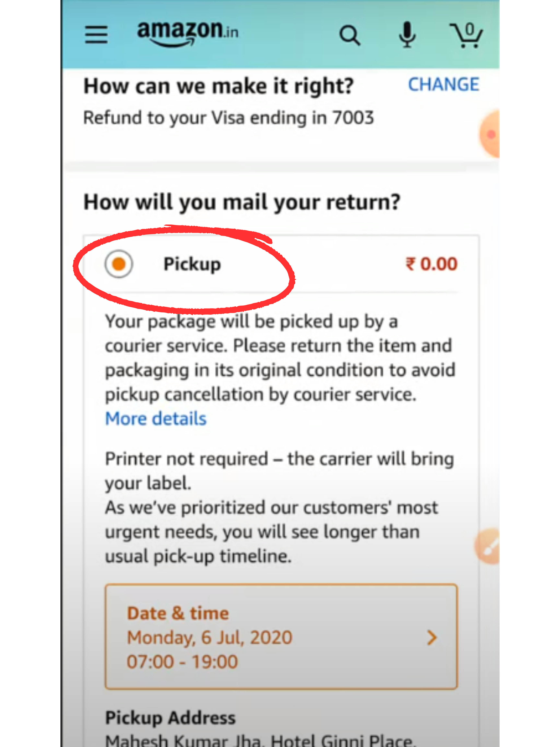Tap the Pickup option label
The image size is (560, 747).
click(192, 264)
